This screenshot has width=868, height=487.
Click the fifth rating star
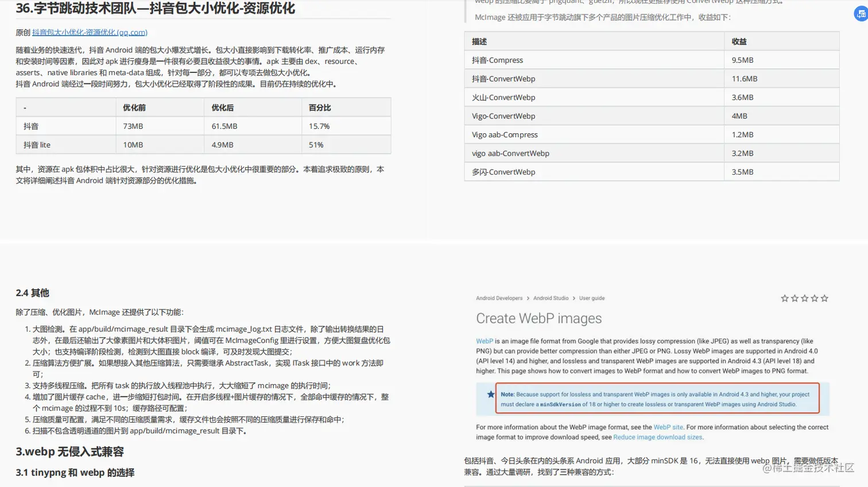[824, 298]
